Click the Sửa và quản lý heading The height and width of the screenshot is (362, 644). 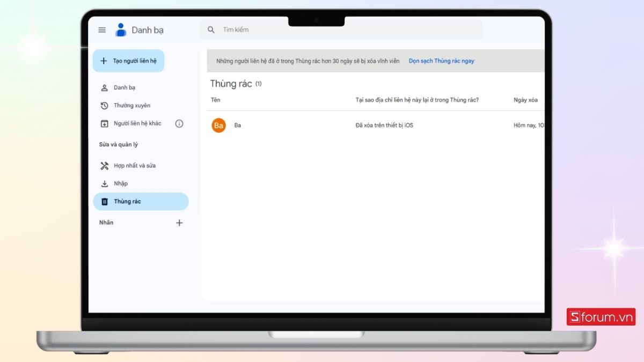119,145
